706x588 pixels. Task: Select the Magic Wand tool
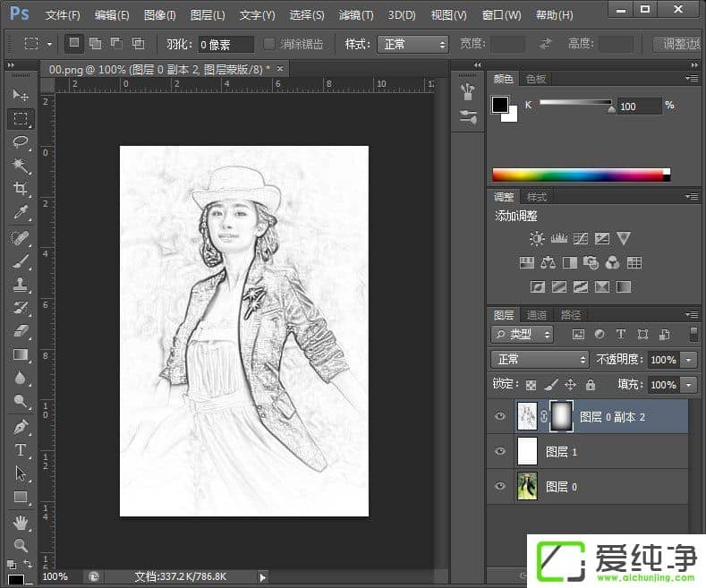tap(21, 166)
